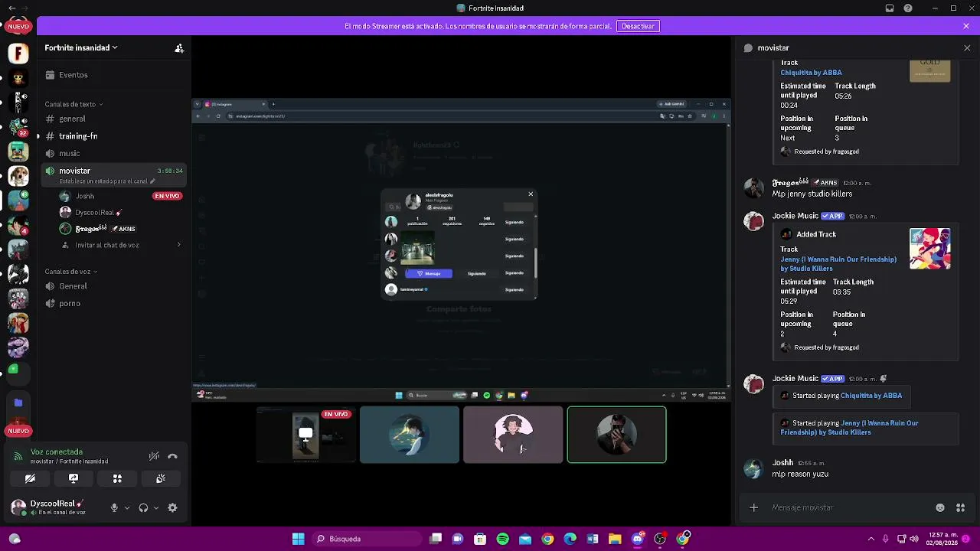This screenshot has height=551, width=980.
Task: Watch Joshh's EN VIVO stream badge
Action: (x=167, y=196)
